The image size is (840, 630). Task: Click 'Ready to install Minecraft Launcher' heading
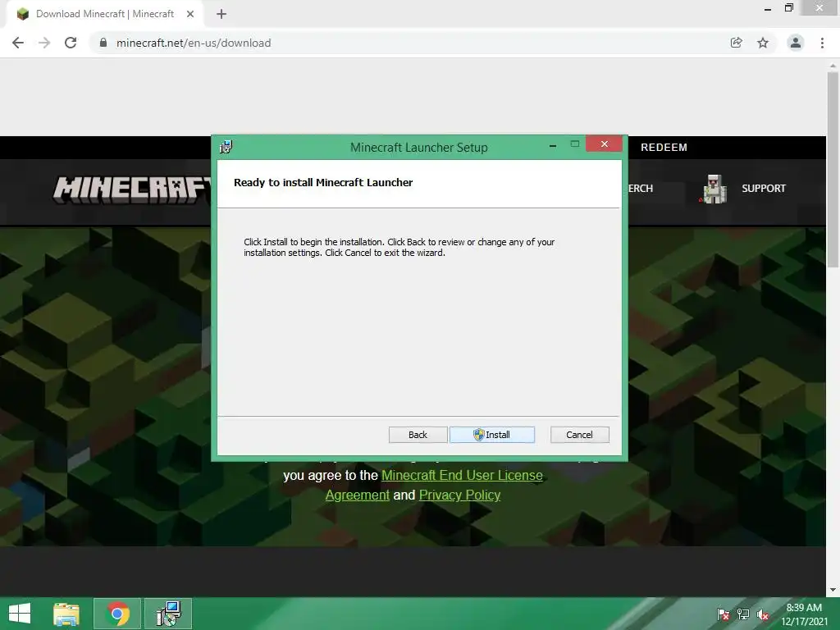pyautogui.click(x=323, y=183)
